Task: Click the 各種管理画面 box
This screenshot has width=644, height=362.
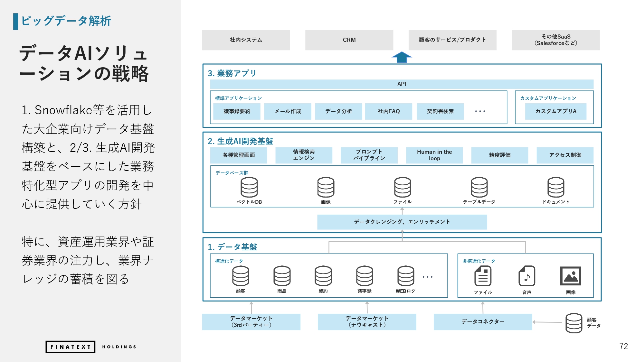Action: 239,155
